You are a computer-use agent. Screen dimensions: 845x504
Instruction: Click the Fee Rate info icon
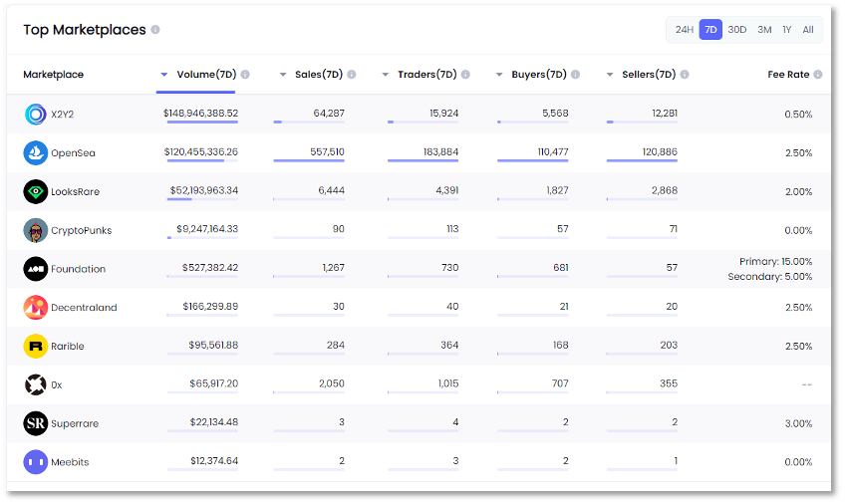pyautogui.click(x=818, y=75)
